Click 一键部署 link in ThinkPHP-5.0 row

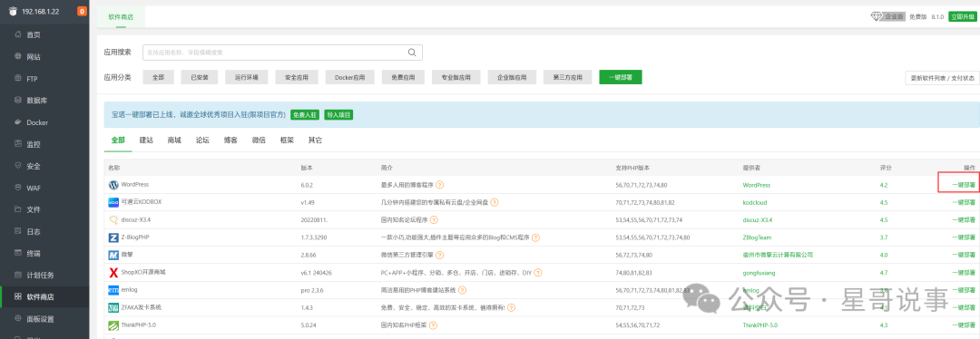pos(963,324)
